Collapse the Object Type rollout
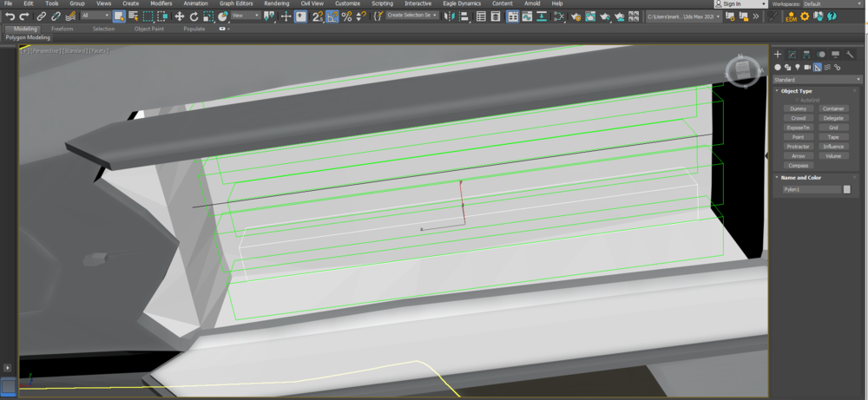This screenshot has width=868, height=400. click(797, 90)
